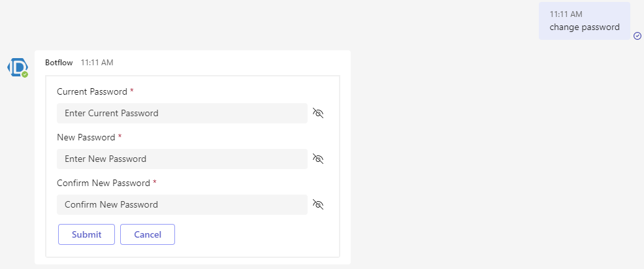Click the Current Password label

coord(91,91)
